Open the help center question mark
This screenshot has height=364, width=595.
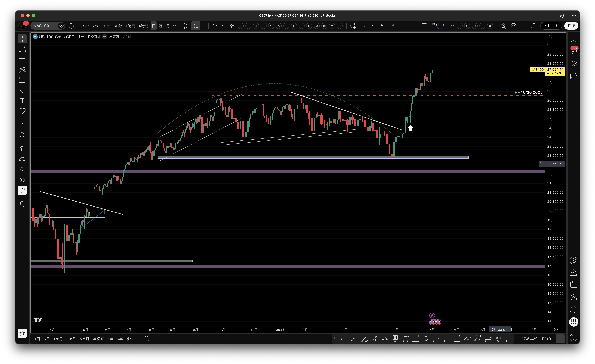[574, 337]
